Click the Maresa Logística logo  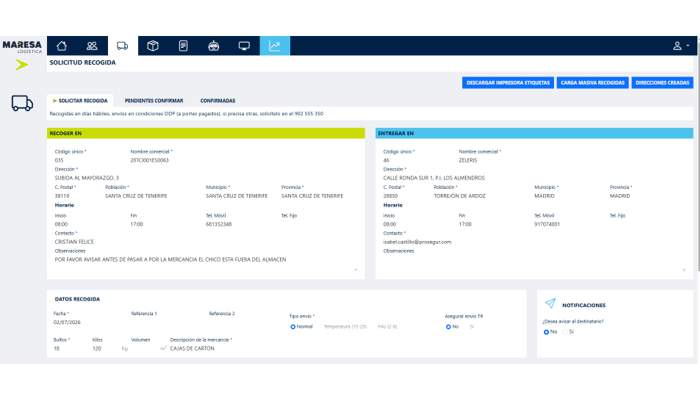[22, 46]
